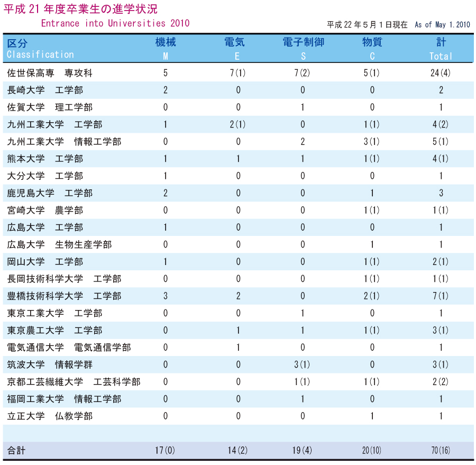This screenshot has height=465, width=476.
Task: Select the 計 Total column header
Action: [x=441, y=49]
